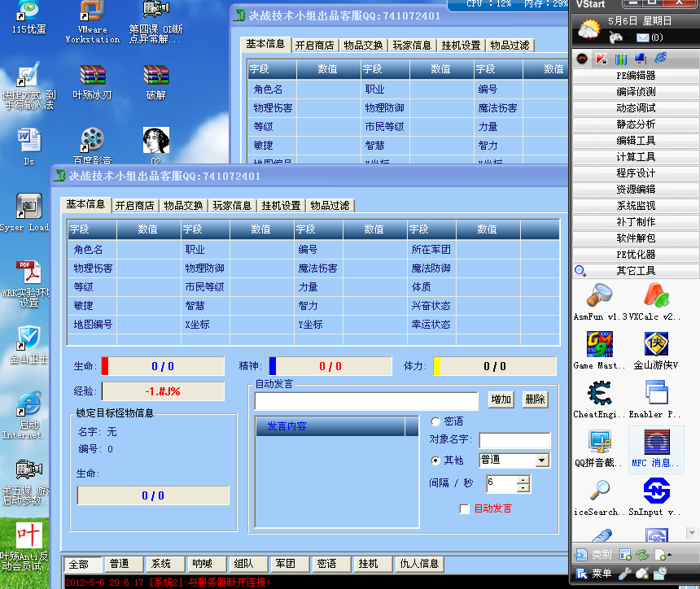Open 115优蛋 desktop shortcut
The width and height of the screenshot is (700, 589).
(29, 11)
